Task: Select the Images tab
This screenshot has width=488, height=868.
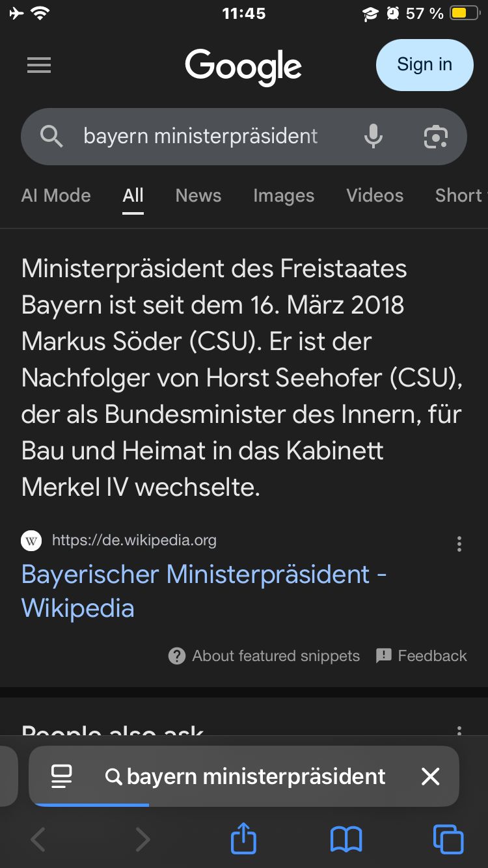Action: click(x=284, y=195)
